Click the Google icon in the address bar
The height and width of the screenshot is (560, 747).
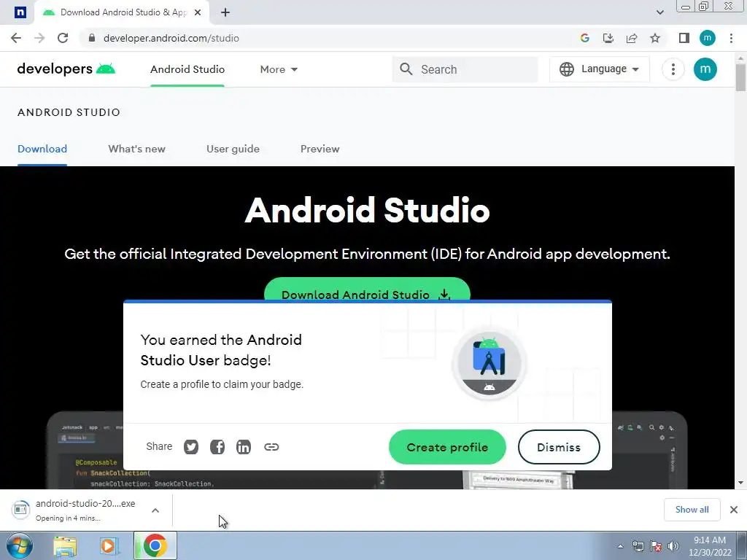click(585, 38)
